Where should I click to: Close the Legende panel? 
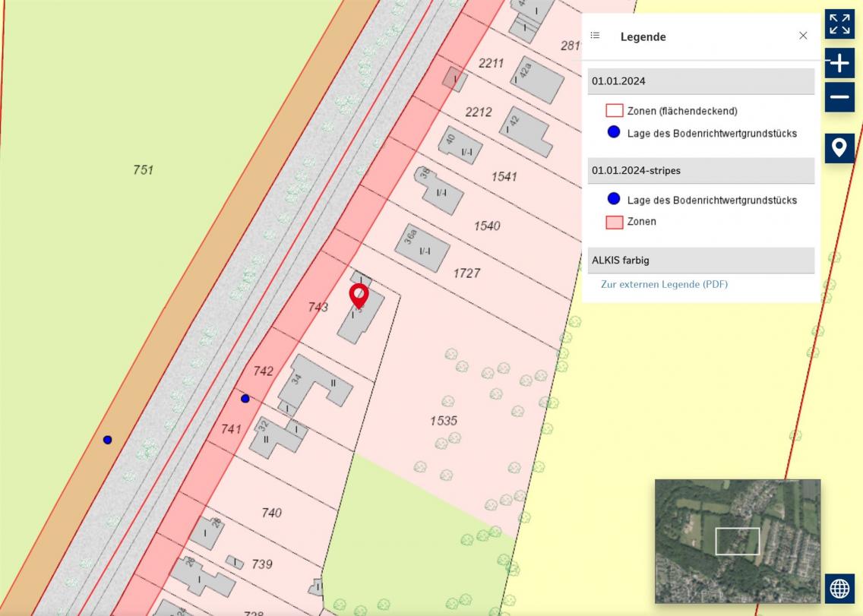[803, 36]
